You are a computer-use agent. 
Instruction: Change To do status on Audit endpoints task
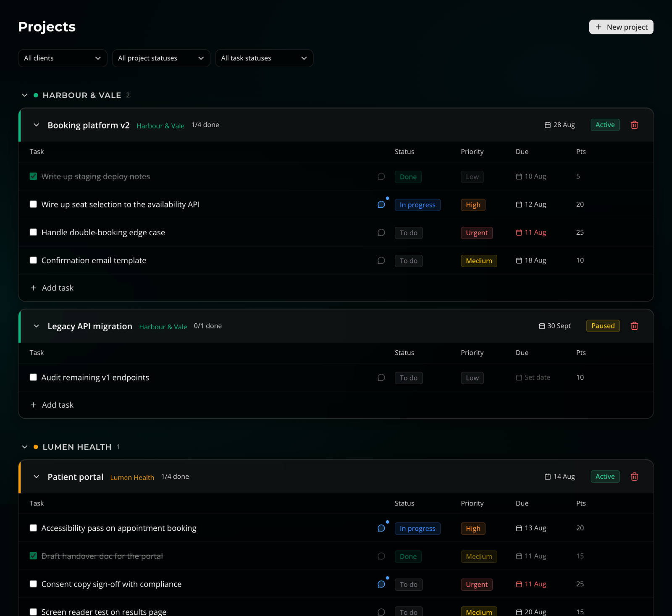tap(409, 378)
